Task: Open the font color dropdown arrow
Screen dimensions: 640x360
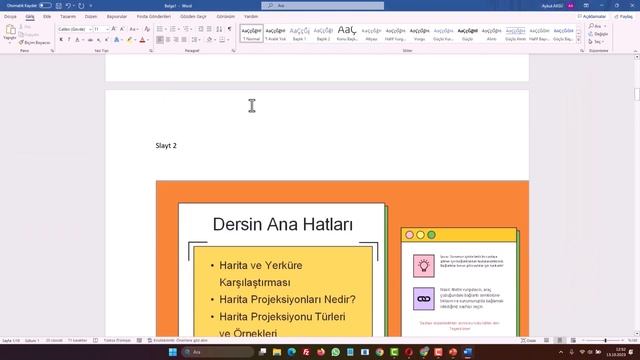Action: [x=148, y=40]
